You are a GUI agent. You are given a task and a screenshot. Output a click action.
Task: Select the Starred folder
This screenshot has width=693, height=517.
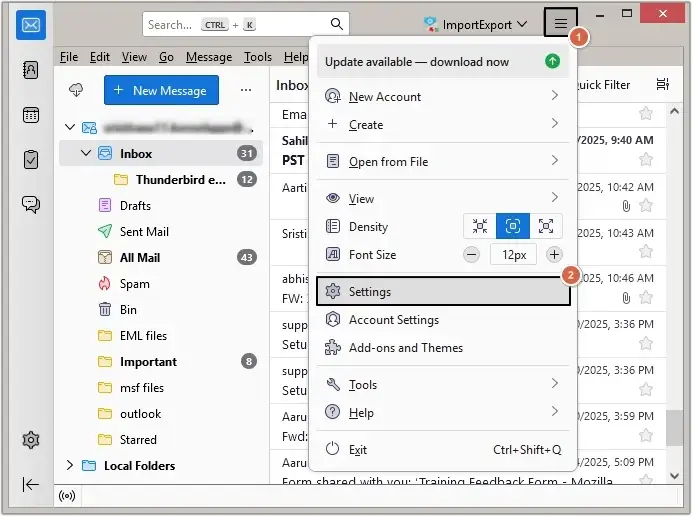[161, 440]
